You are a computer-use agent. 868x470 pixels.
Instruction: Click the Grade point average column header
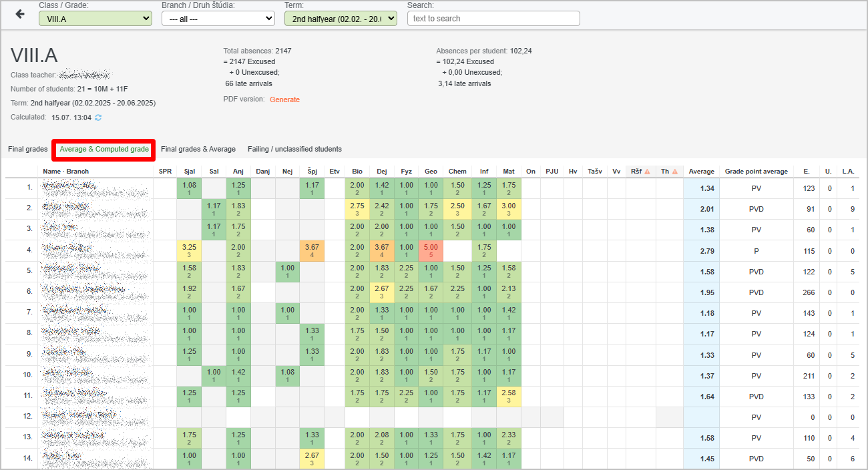[756, 172]
